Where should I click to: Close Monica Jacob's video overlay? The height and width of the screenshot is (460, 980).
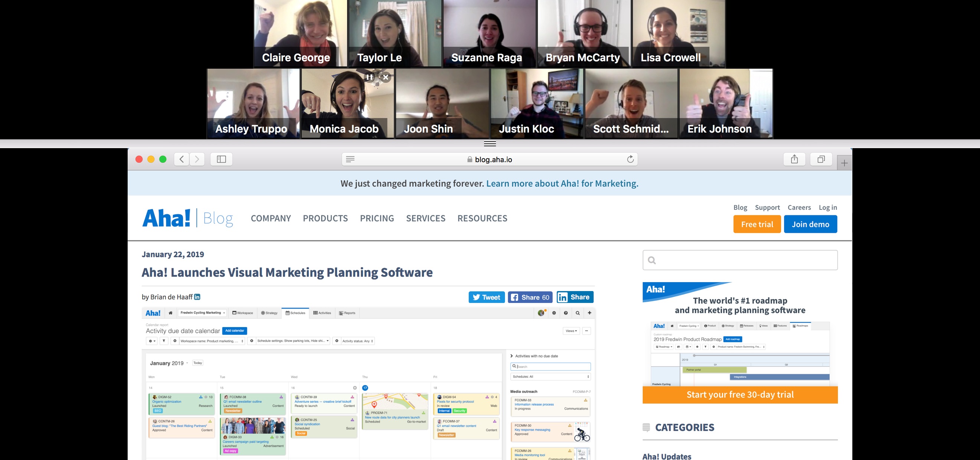(385, 77)
